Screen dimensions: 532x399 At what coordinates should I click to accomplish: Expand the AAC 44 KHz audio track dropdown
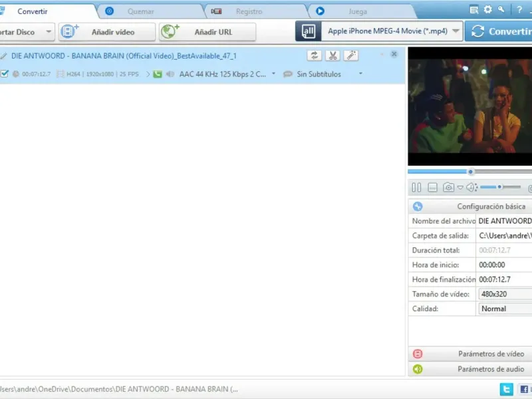273,74
